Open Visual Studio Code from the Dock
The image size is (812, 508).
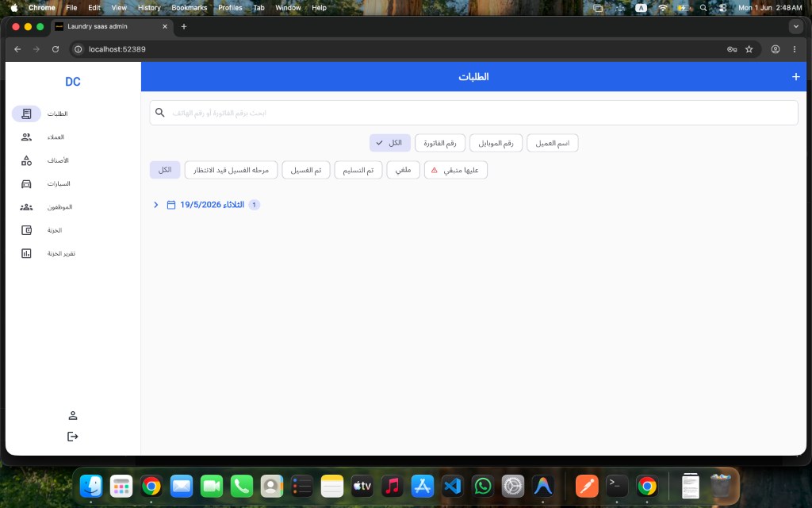453,487
